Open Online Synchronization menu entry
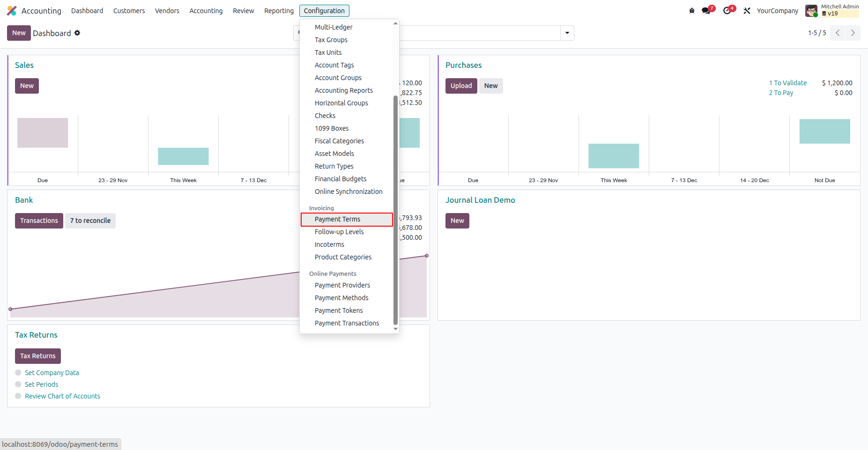The image size is (868, 450). (x=347, y=192)
